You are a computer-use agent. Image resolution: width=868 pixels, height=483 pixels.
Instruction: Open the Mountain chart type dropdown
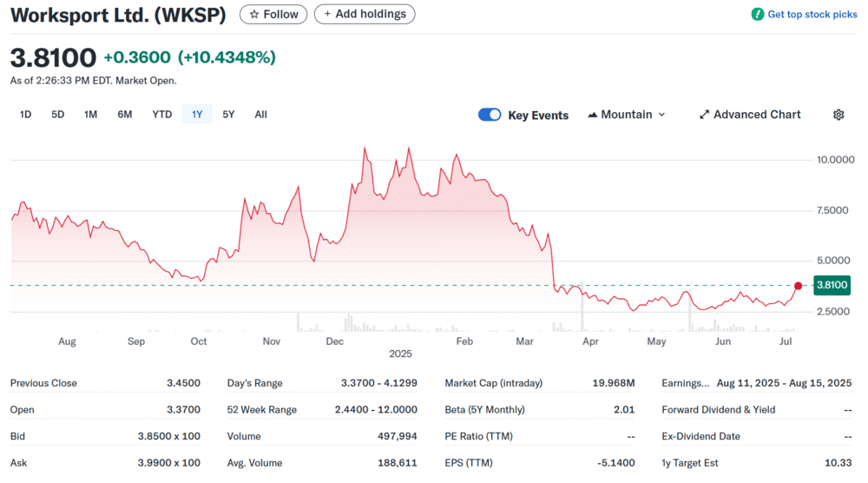[626, 115]
